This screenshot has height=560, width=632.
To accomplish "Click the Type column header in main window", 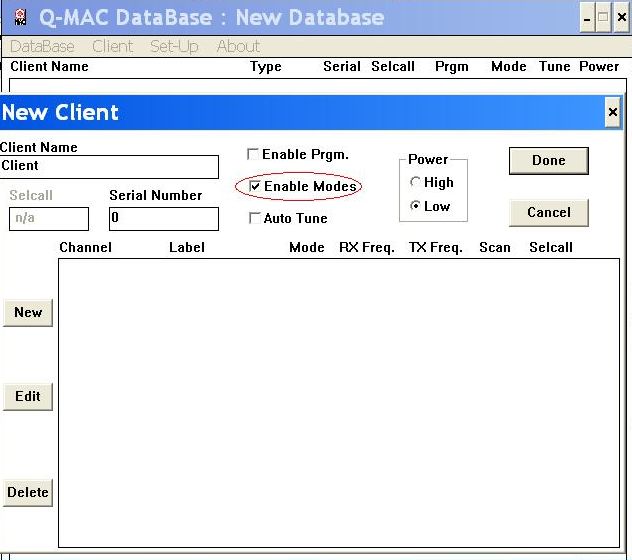I will [x=266, y=67].
